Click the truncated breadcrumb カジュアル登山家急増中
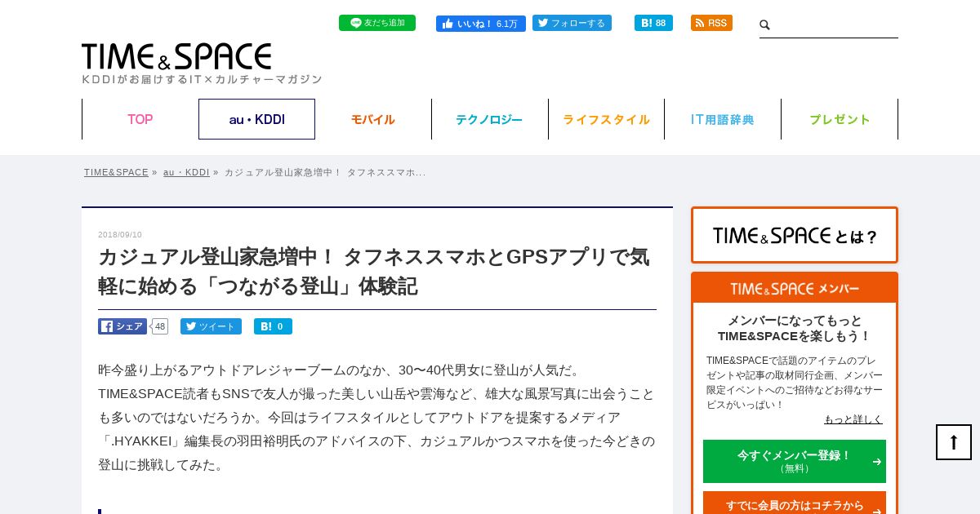980x514 pixels. (x=325, y=172)
